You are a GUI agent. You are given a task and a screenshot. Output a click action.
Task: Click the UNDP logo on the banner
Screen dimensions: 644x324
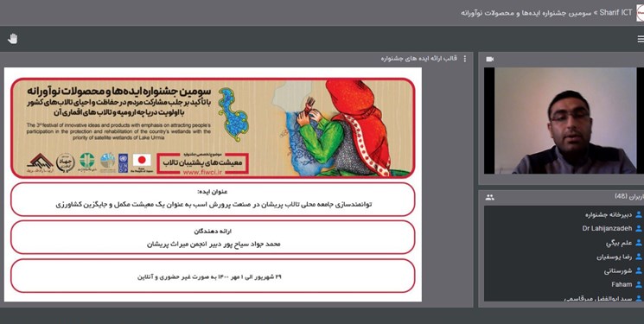click(x=124, y=163)
